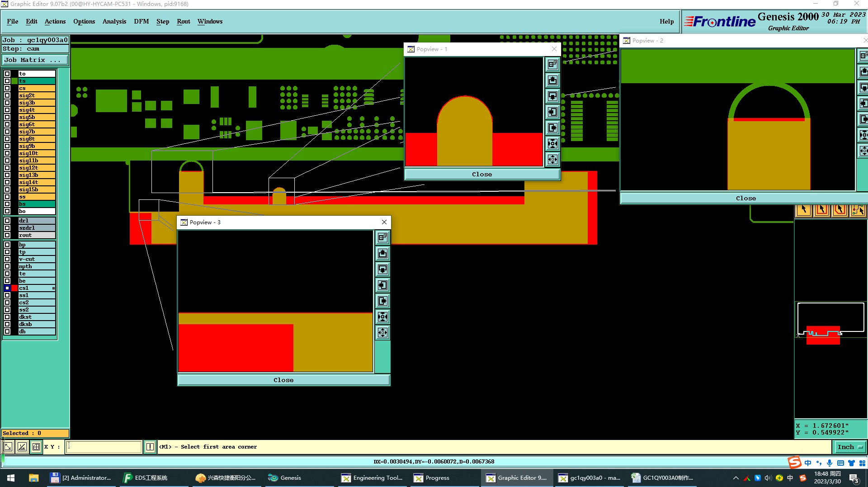Screen dimensions: 868x487
Task: Select layer name szdrl in layer list
Action: coord(37,228)
